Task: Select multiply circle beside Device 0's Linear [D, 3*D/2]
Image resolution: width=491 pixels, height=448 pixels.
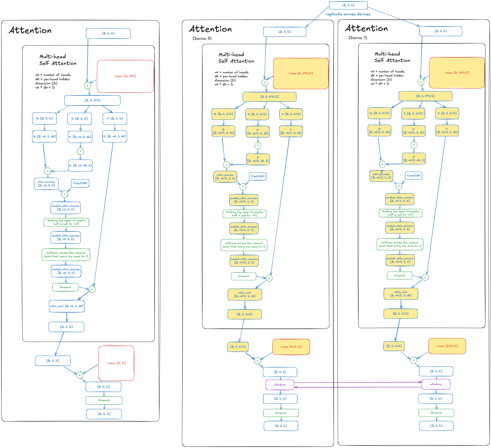Action: pos(265,83)
